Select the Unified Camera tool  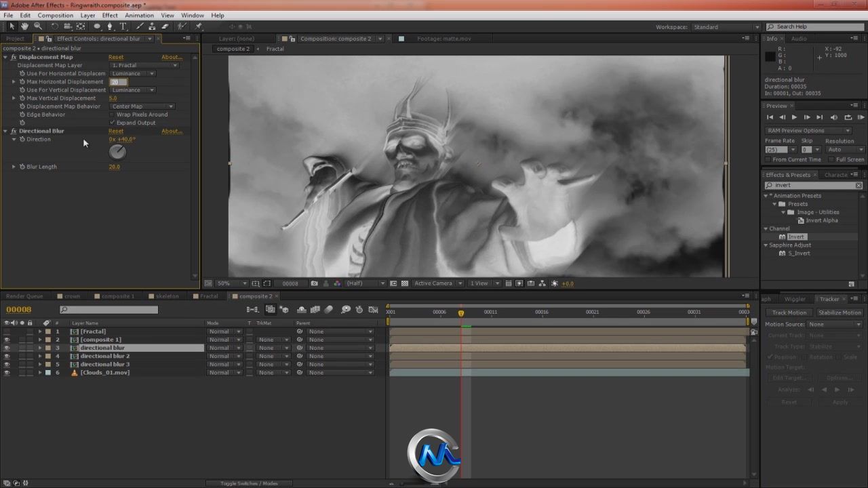tap(68, 26)
